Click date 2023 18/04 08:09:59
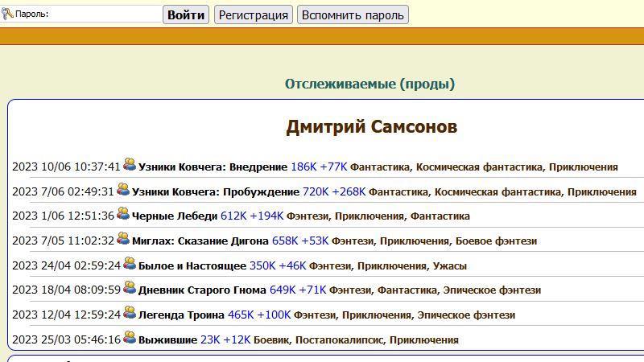 (66, 290)
